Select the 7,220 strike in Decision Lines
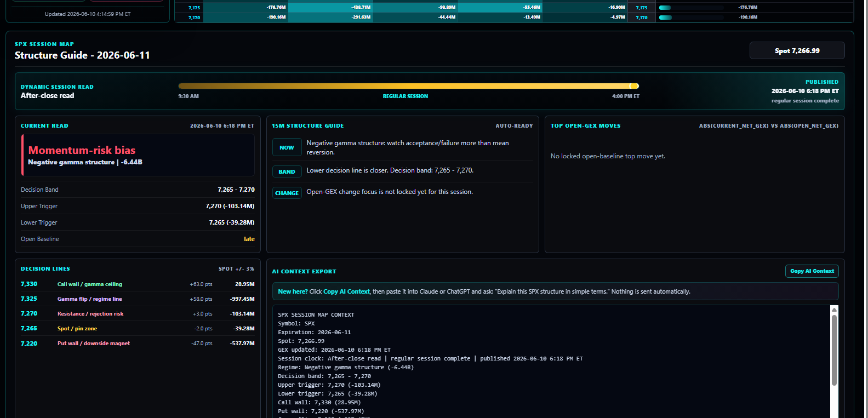The width and height of the screenshot is (868, 418). click(x=29, y=343)
